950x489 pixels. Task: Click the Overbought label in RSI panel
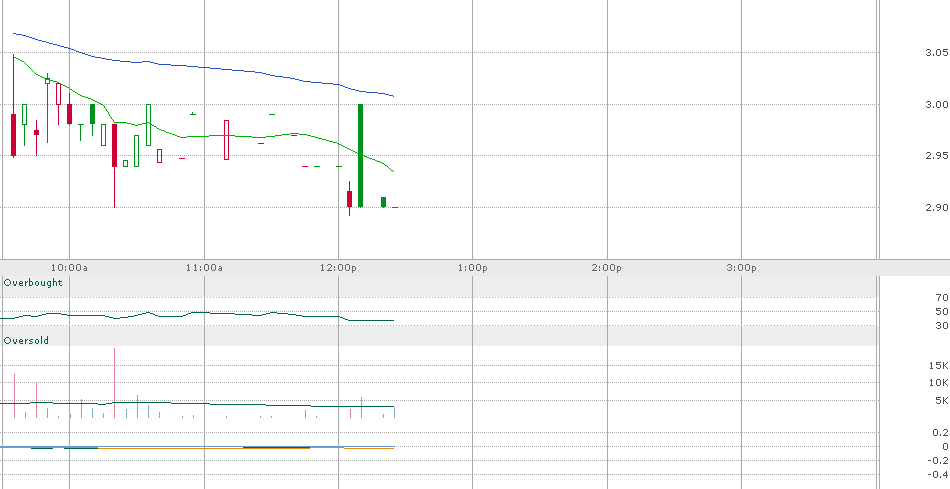click(33, 283)
